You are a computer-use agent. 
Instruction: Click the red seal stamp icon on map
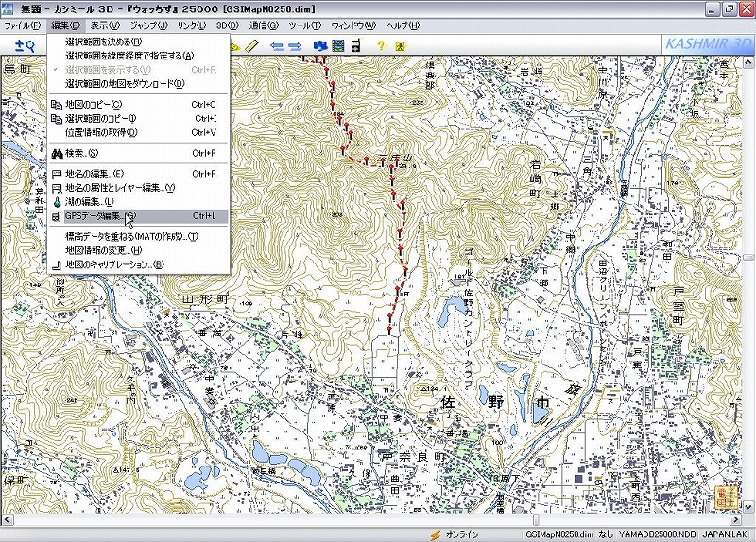727,498
